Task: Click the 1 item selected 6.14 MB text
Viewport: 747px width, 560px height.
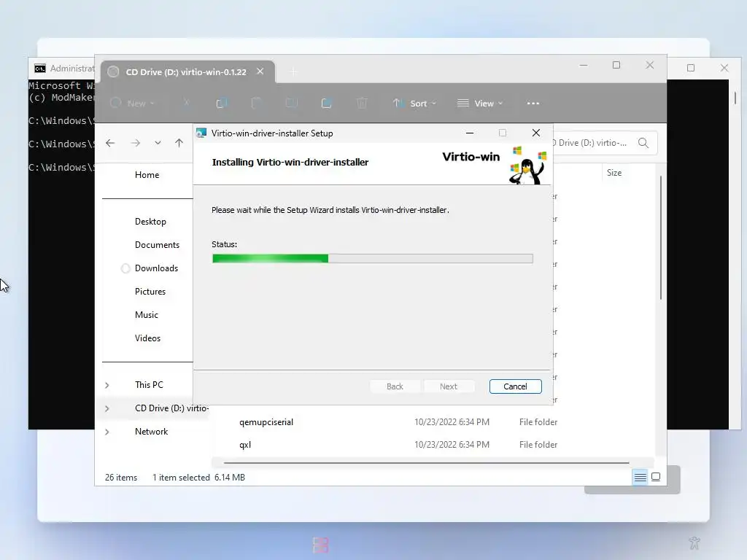Action: pyautogui.click(x=198, y=477)
